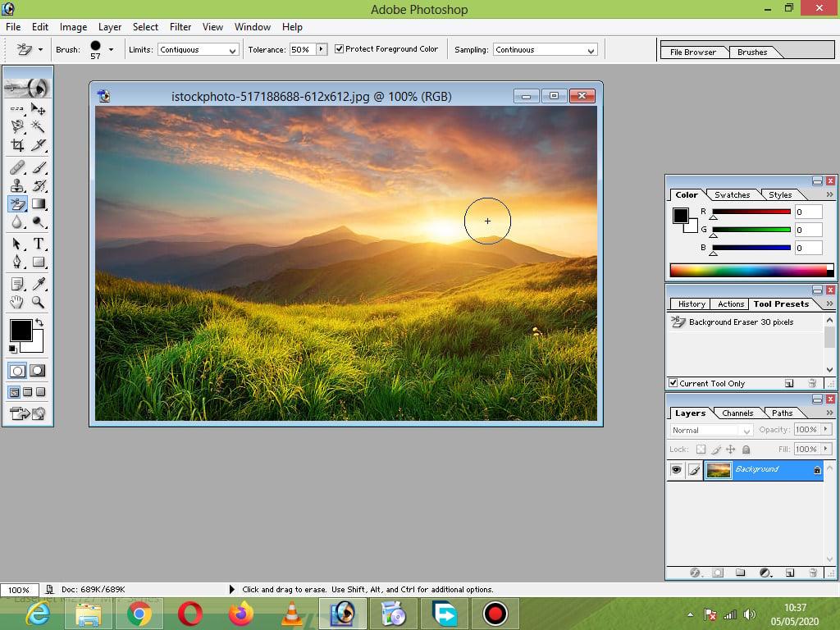Screen dimensions: 840x630
Task: Select the Zoom tool
Action: (x=39, y=304)
